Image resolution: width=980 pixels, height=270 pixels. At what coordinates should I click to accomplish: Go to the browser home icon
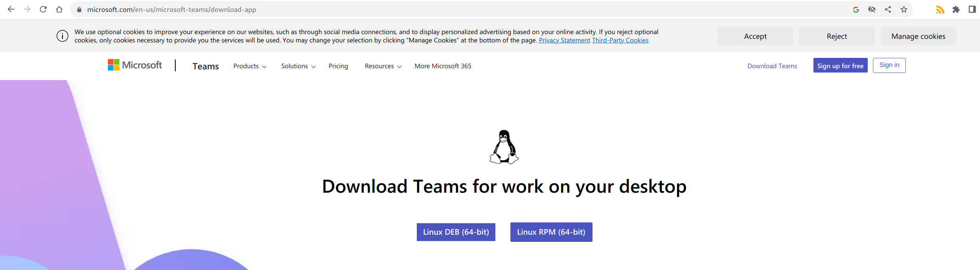click(59, 9)
